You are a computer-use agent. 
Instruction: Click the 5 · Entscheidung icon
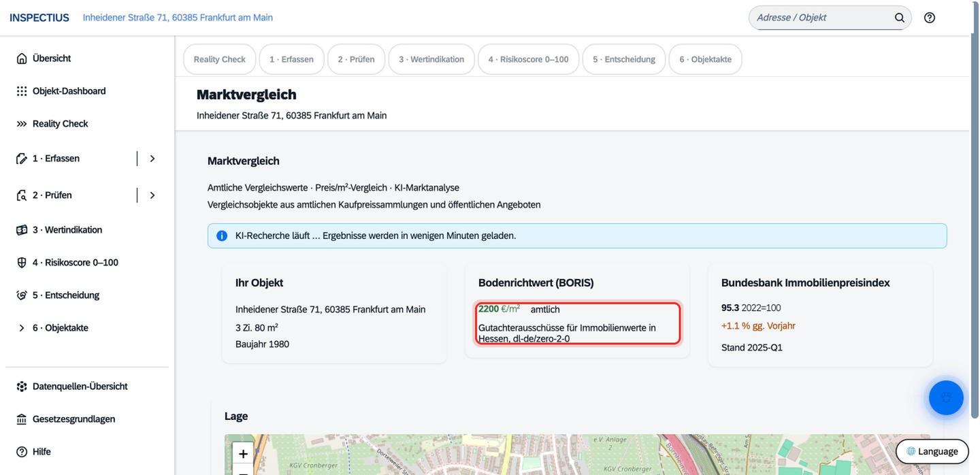coord(22,295)
